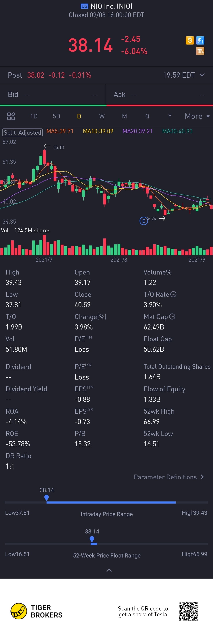This screenshot has height=644, width=213.
Task: Open the More timeframe dropdown
Action: tap(197, 116)
